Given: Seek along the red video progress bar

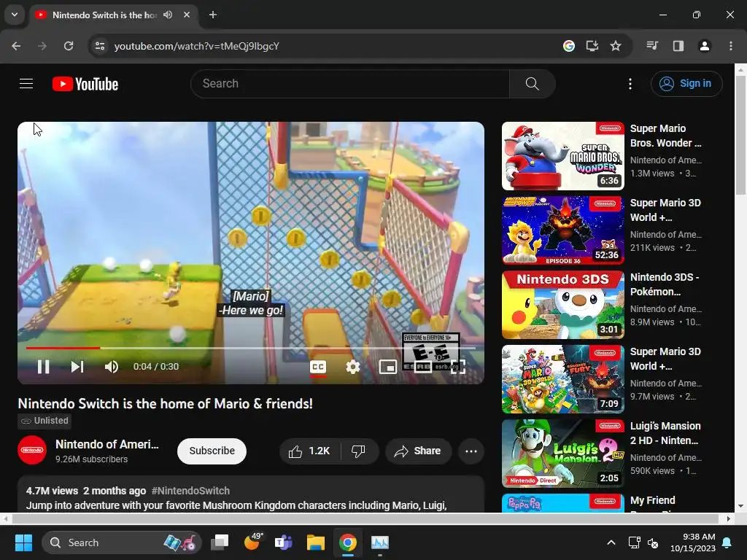Looking at the screenshot, I should pyautogui.click(x=251, y=348).
